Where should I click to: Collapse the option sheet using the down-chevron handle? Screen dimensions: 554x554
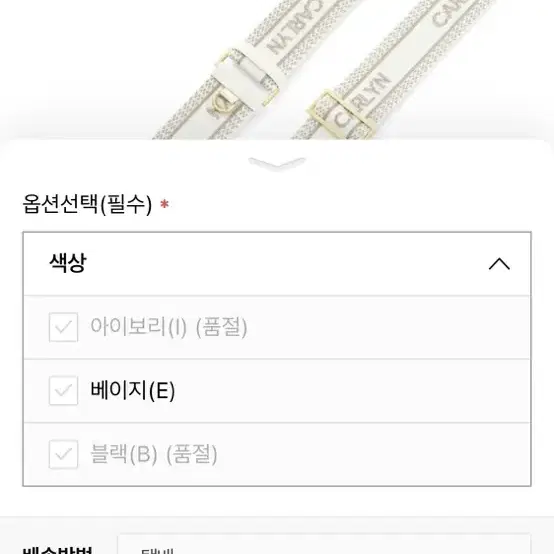click(277, 163)
